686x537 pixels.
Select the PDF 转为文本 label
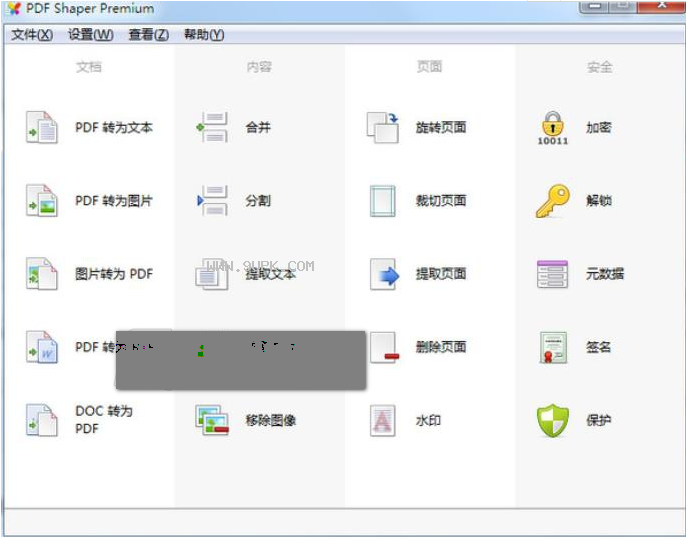[x=114, y=127]
